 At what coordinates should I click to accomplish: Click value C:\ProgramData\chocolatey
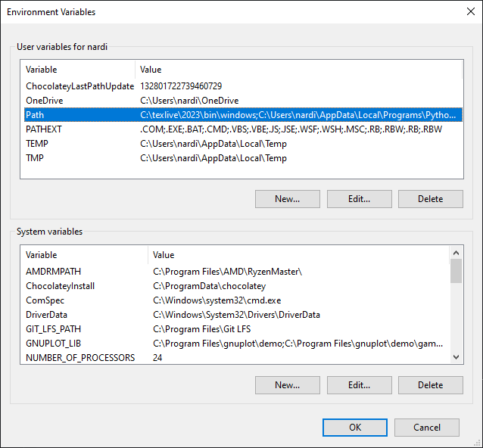pyautogui.click(x=209, y=286)
